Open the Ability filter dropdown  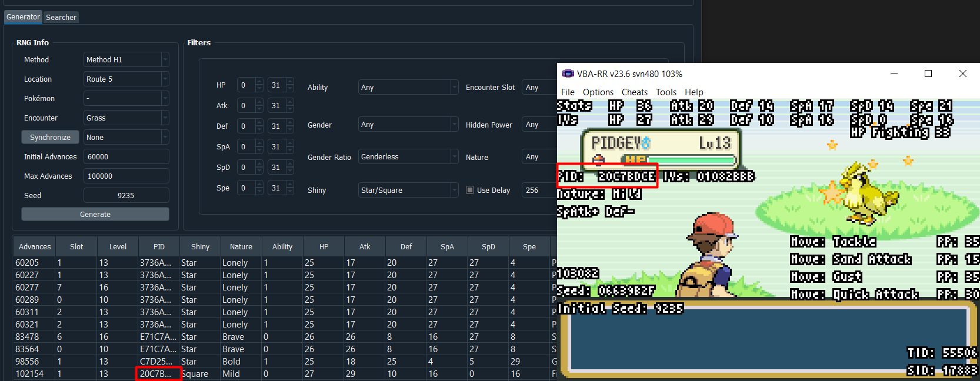(x=408, y=87)
